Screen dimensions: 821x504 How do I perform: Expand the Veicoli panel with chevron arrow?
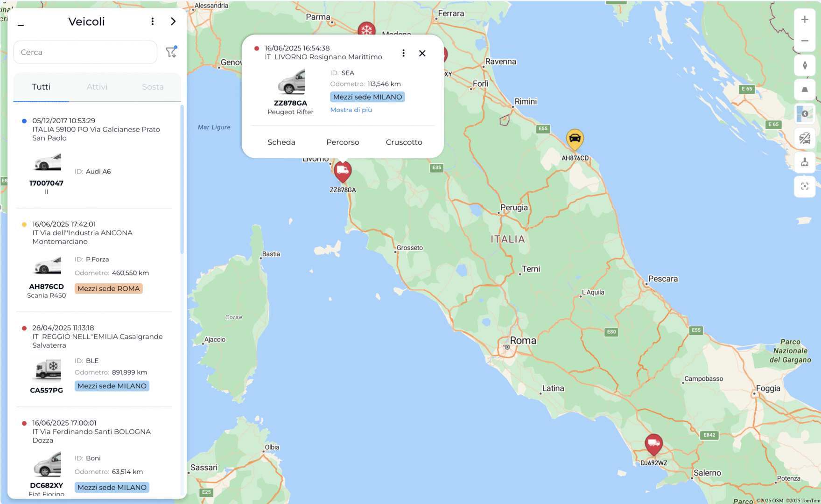pos(173,21)
